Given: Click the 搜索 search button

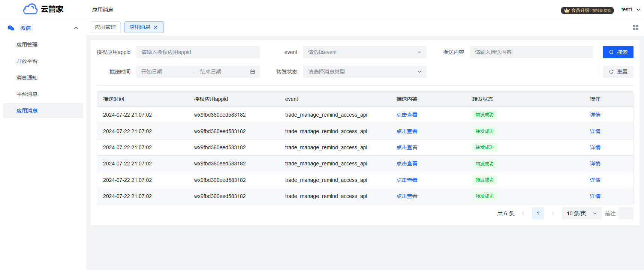Looking at the screenshot, I should tap(618, 52).
